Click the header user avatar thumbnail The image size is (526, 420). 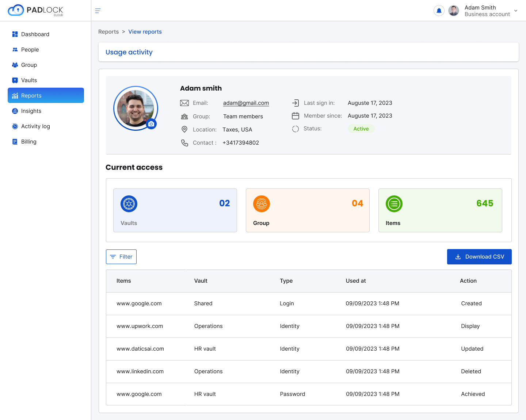tap(454, 11)
